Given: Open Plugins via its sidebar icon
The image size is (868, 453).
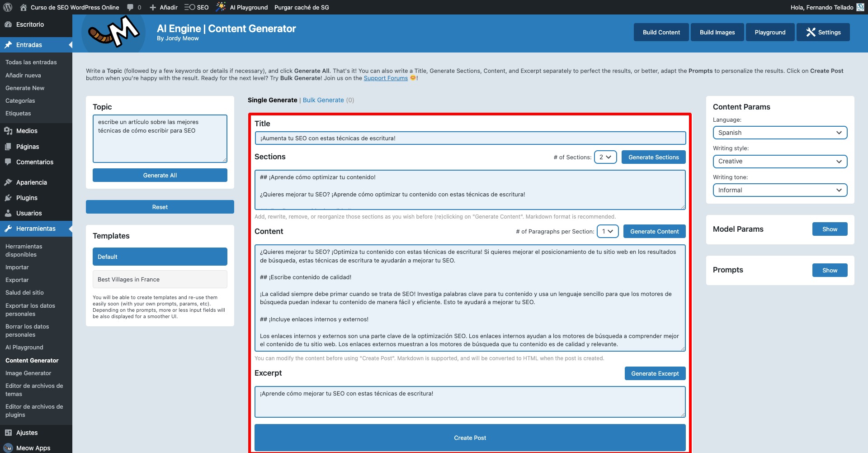Looking at the screenshot, I should click(8, 198).
